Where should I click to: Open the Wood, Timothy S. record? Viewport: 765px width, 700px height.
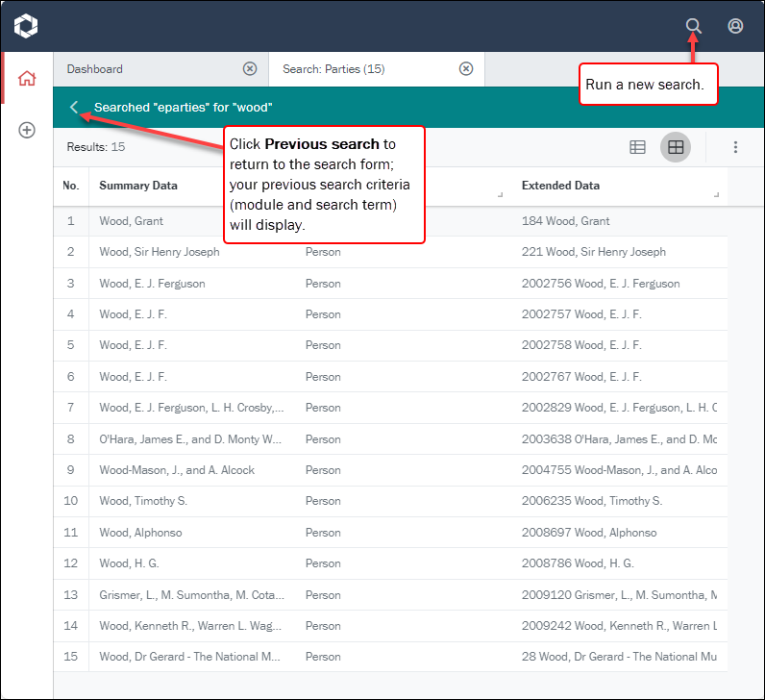coord(143,501)
